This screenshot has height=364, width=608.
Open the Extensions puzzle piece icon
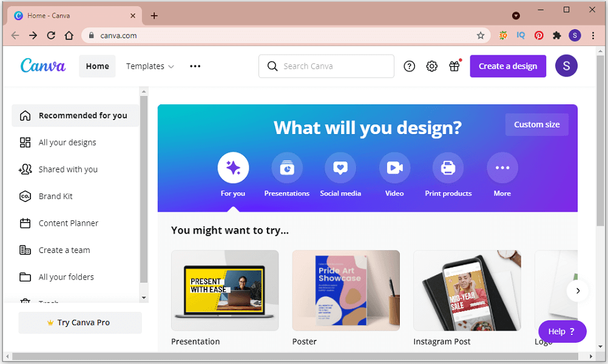557,36
